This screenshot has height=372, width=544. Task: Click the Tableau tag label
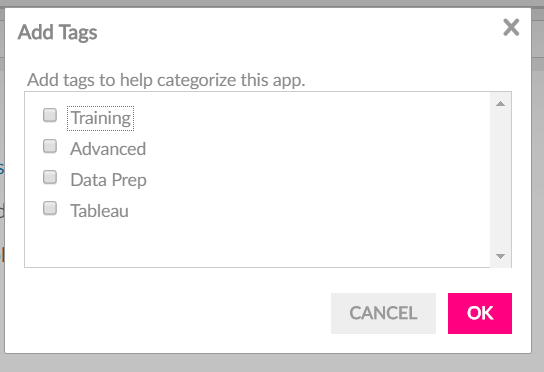pyautogui.click(x=100, y=211)
